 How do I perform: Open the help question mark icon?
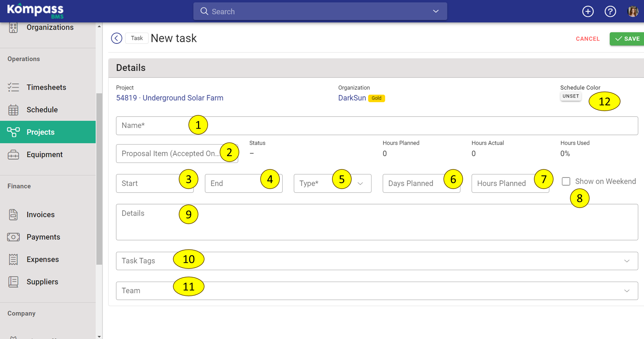pos(610,11)
